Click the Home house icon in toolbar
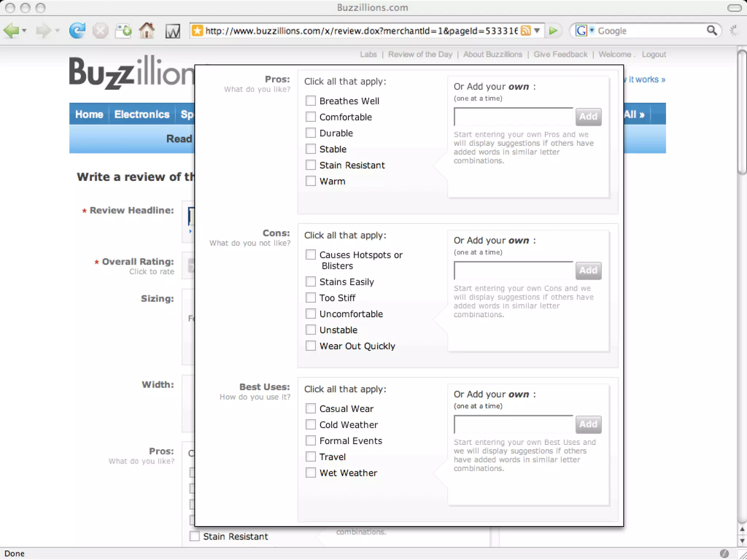This screenshot has width=747, height=560. point(147,31)
